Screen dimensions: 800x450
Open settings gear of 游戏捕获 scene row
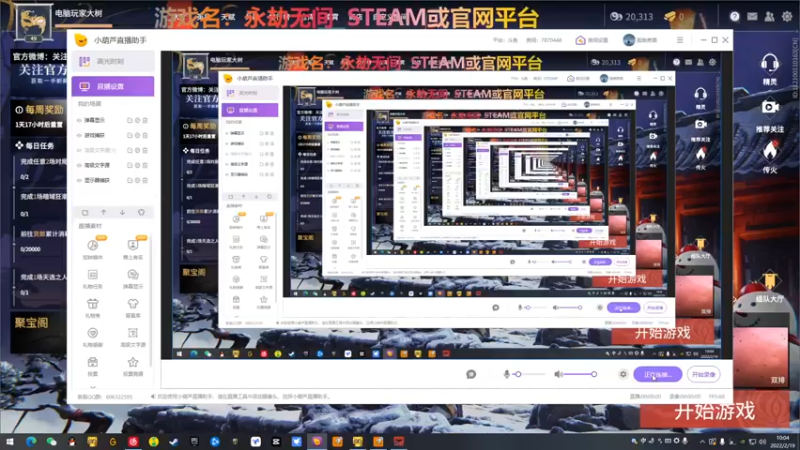tap(137, 135)
